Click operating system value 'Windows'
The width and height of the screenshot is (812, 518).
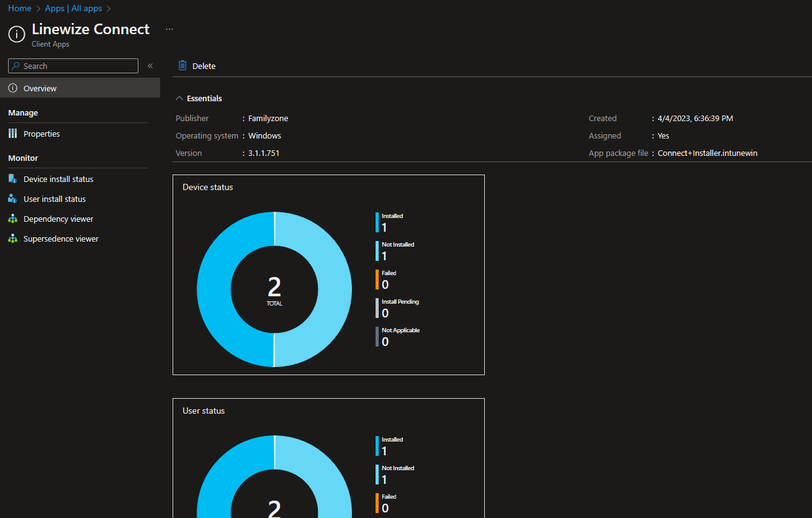pyautogui.click(x=264, y=135)
